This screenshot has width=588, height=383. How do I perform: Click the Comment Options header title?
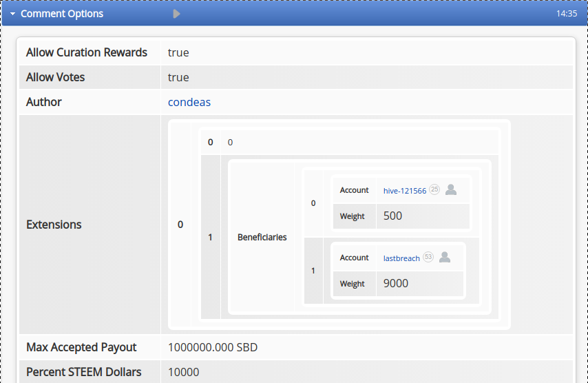pos(62,14)
